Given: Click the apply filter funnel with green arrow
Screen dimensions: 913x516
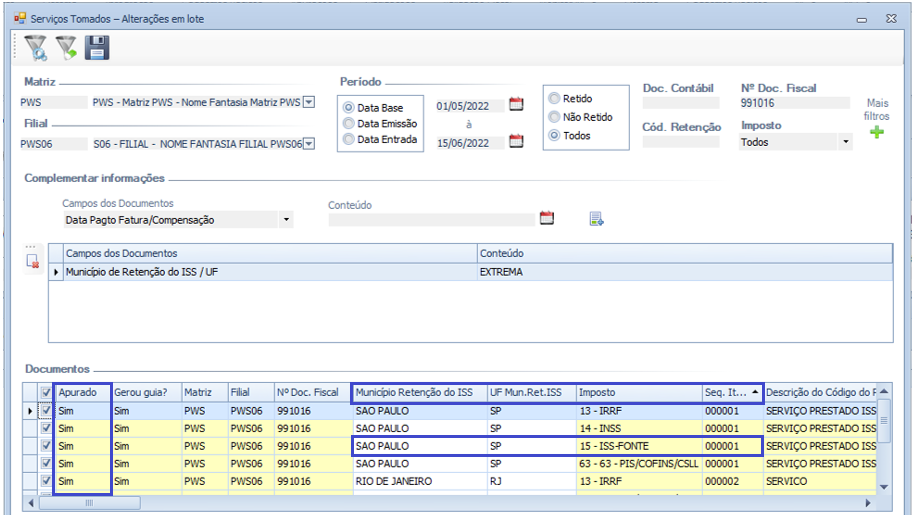Looking at the screenshot, I should [x=66, y=48].
